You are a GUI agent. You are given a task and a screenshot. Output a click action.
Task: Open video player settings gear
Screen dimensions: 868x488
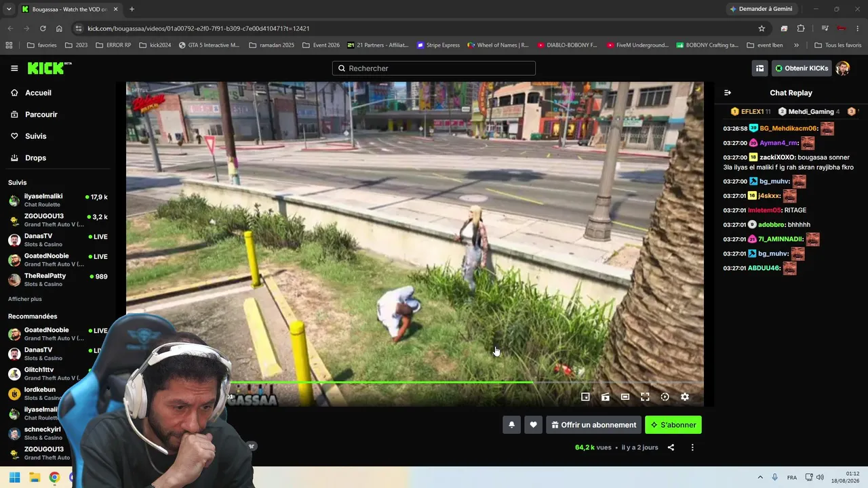(685, 397)
